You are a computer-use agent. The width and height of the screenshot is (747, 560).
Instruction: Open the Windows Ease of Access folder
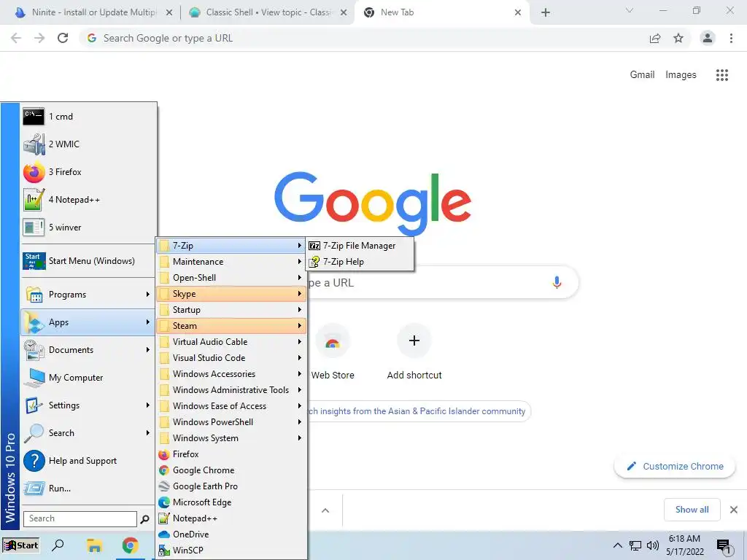231,406
